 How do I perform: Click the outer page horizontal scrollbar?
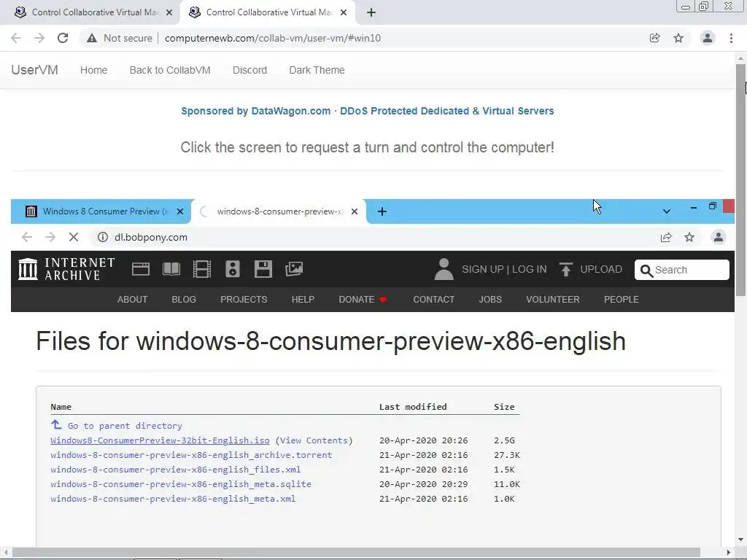coord(356,553)
